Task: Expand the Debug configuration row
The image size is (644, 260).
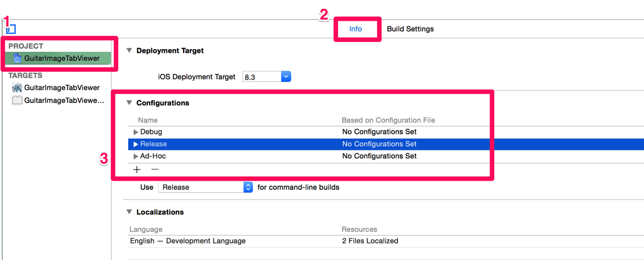Action: pyautogui.click(x=136, y=132)
